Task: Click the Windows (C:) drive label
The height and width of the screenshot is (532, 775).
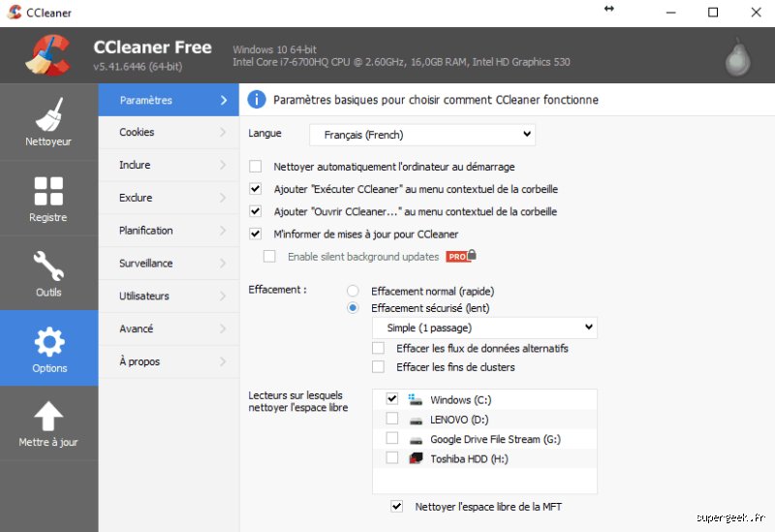Action: 461,399
